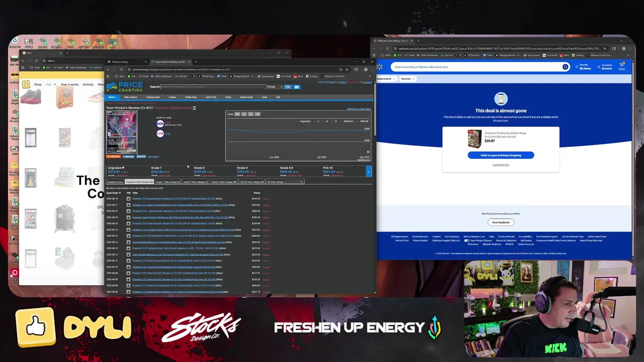This screenshot has height=362, width=644.
Task: Expand more grade prices with blue arrow button
Action: click(368, 171)
